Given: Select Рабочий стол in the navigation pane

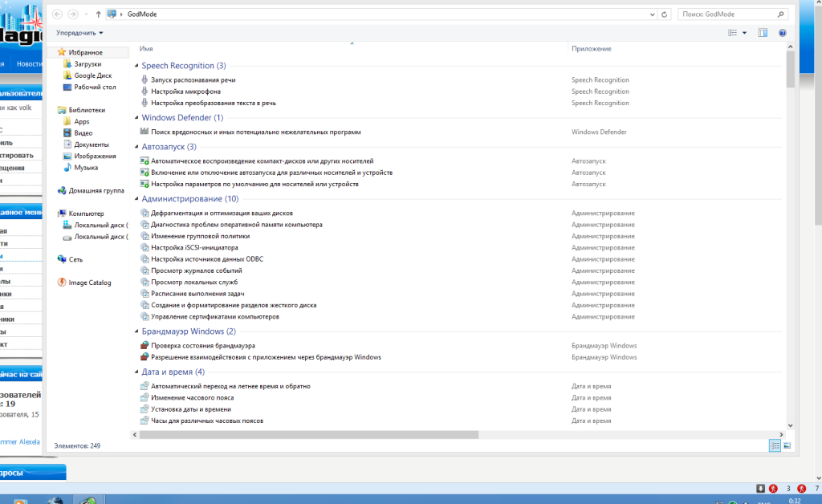Looking at the screenshot, I should point(95,87).
